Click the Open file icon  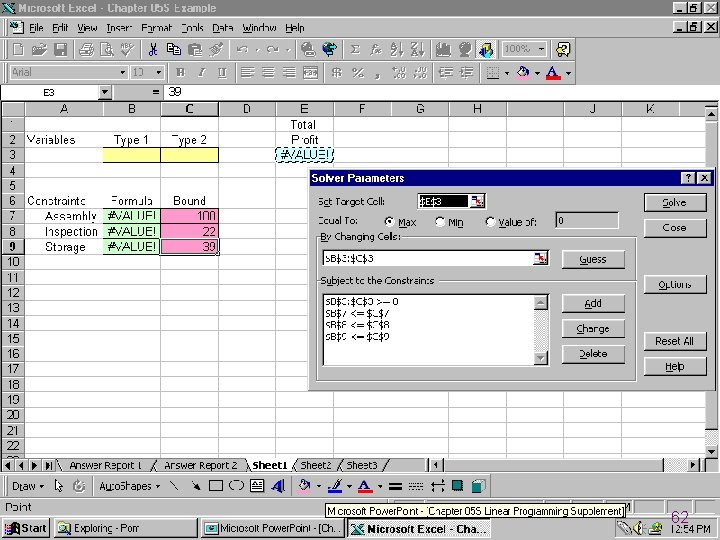pyautogui.click(x=39, y=49)
